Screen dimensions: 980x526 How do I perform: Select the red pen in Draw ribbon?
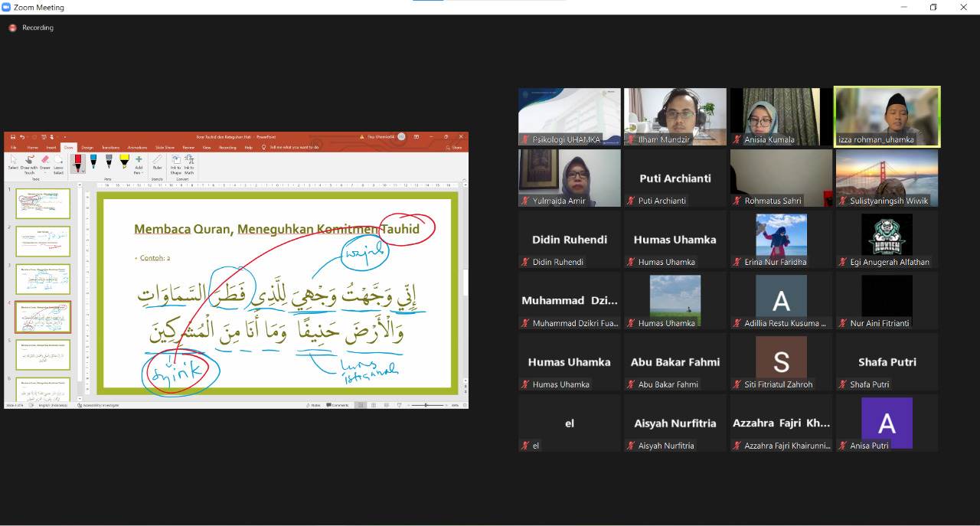(77, 162)
